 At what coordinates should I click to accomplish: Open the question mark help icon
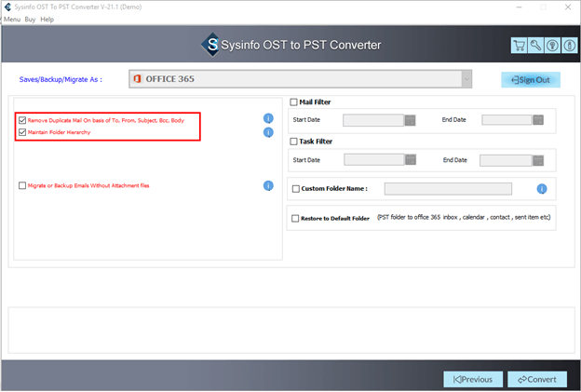(552, 46)
